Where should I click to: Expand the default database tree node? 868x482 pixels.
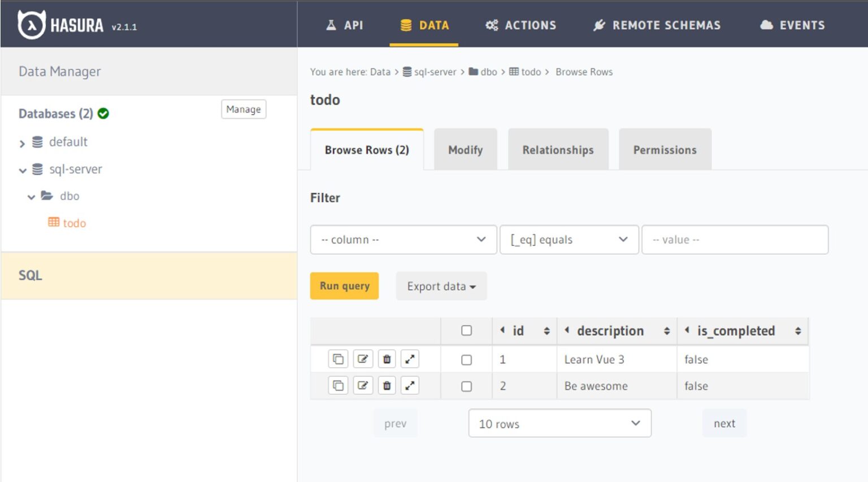click(22, 144)
